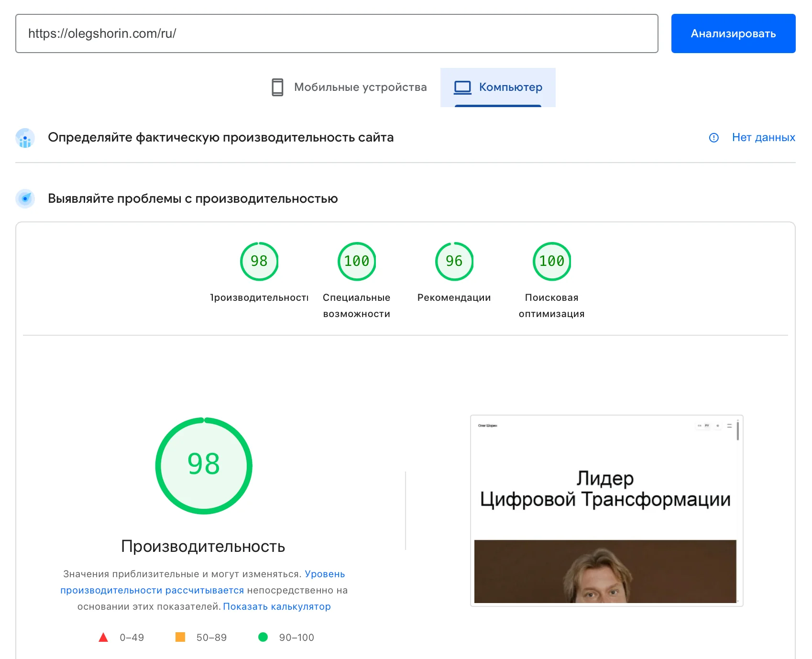
Task: Switch to Мобильные устройства tab
Action: click(x=349, y=87)
